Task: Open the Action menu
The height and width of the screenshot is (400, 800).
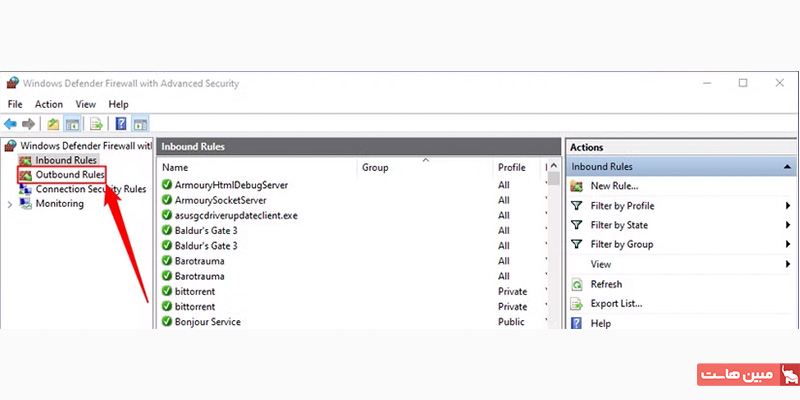Action: point(48,104)
